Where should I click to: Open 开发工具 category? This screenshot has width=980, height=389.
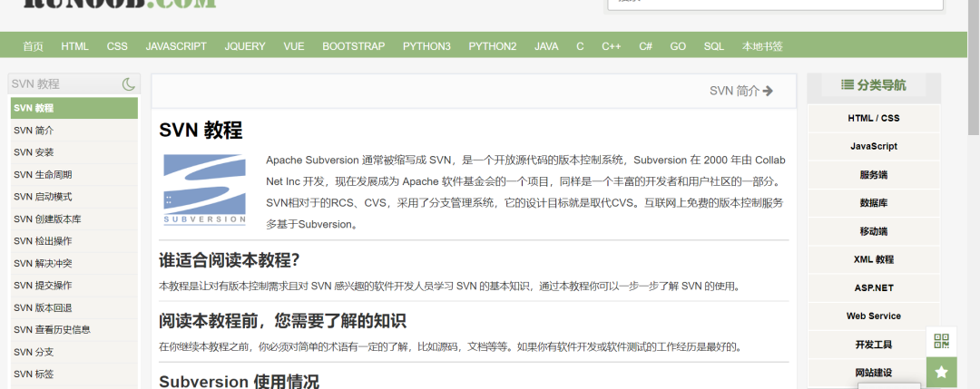tap(874, 345)
